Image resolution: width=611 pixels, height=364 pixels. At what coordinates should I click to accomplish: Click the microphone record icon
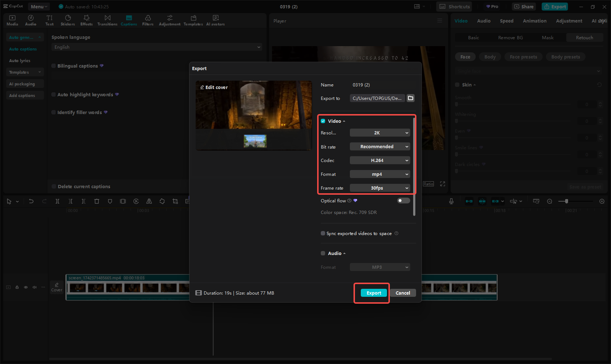pyautogui.click(x=451, y=201)
